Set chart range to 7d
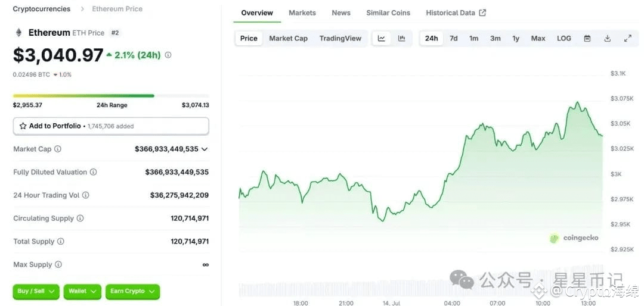The image size is (644, 306). (453, 38)
